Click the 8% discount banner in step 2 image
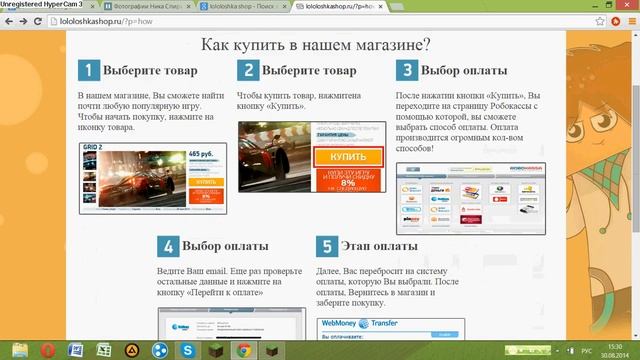Viewport: 640px width, 360px height. click(348, 180)
